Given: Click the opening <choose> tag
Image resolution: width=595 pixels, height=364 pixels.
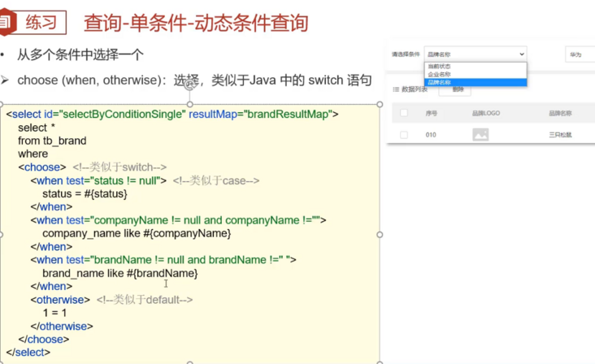Looking at the screenshot, I should pyautogui.click(x=42, y=167).
